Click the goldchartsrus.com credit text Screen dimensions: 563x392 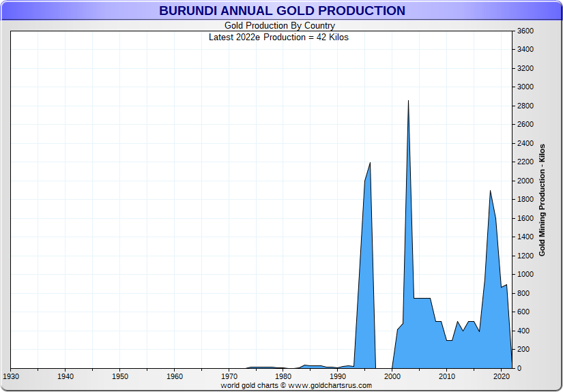pos(296,386)
